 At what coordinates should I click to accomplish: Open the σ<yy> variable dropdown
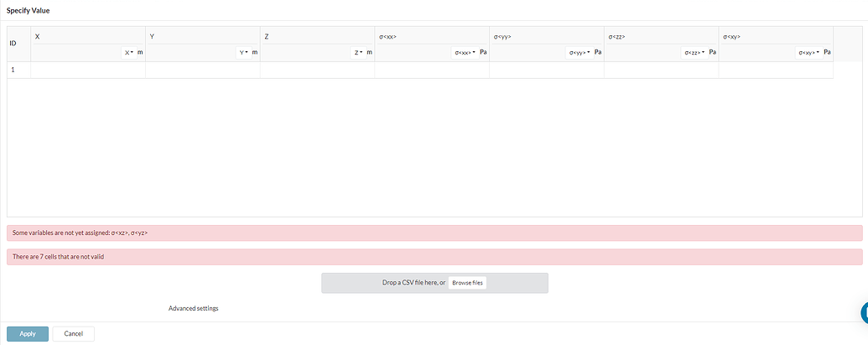point(579,53)
